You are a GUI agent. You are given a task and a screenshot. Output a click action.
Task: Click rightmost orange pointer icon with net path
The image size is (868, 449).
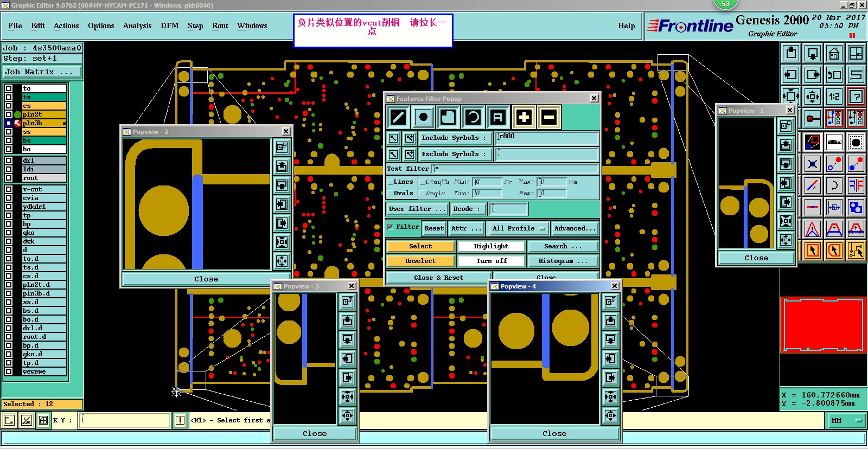856,251
